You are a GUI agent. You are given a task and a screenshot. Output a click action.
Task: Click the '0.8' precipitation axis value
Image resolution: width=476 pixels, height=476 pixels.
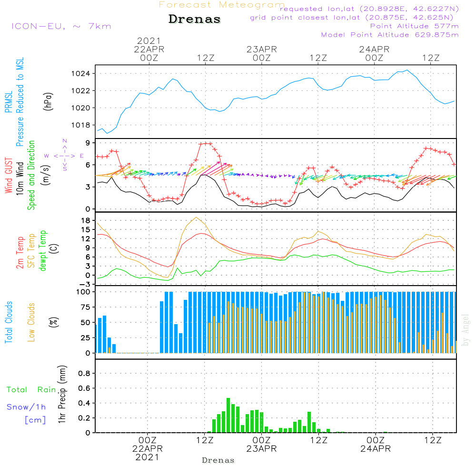[84, 373]
